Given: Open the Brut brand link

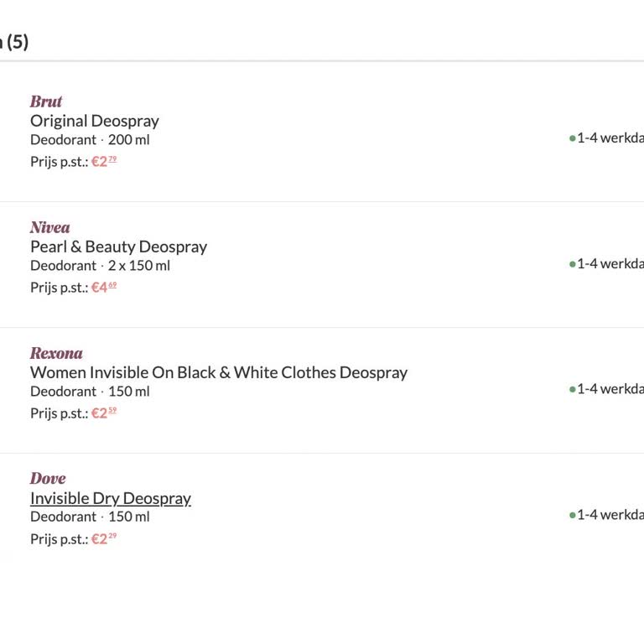Looking at the screenshot, I should click(46, 101).
